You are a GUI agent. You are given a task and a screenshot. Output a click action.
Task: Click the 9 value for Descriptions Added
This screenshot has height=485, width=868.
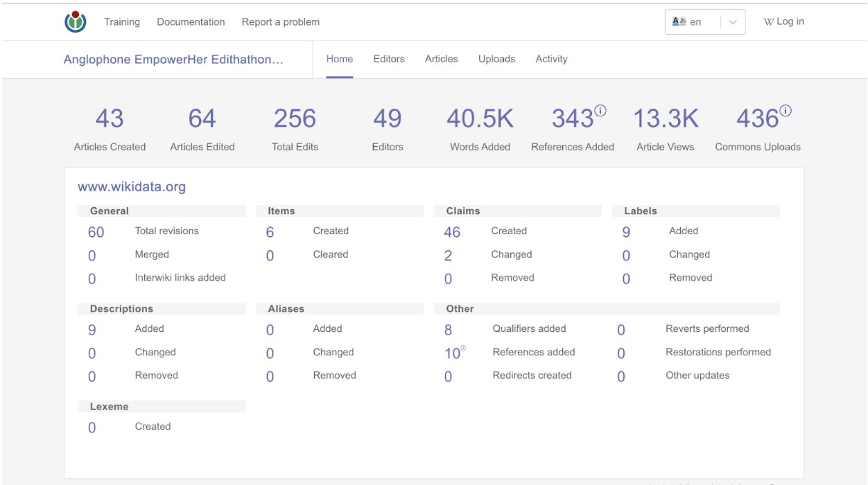(x=92, y=330)
